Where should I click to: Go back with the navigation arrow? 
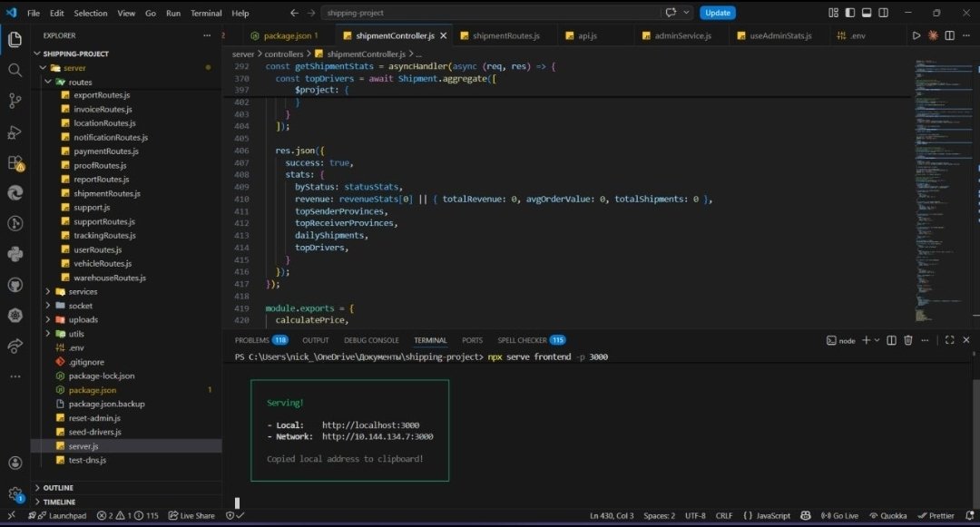294,13
